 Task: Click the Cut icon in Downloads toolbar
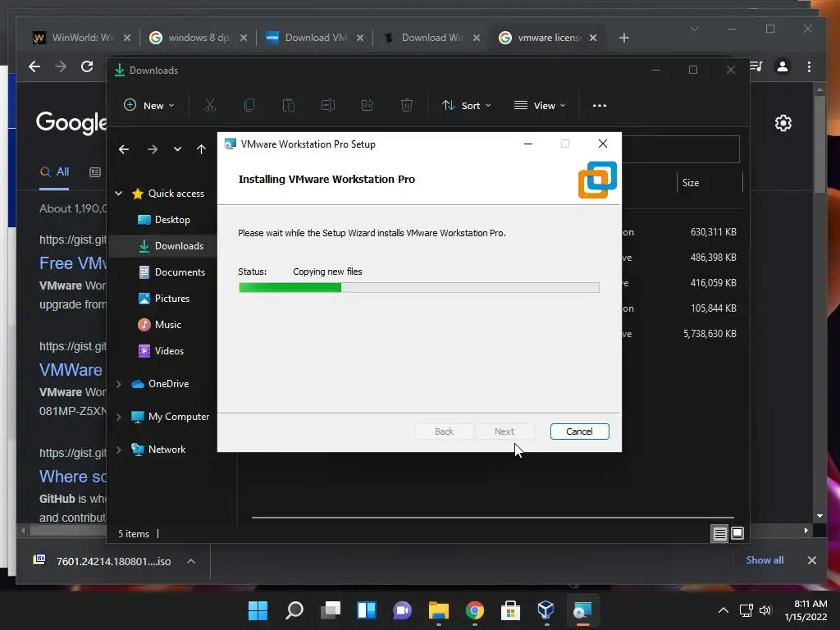coord(209,106)
